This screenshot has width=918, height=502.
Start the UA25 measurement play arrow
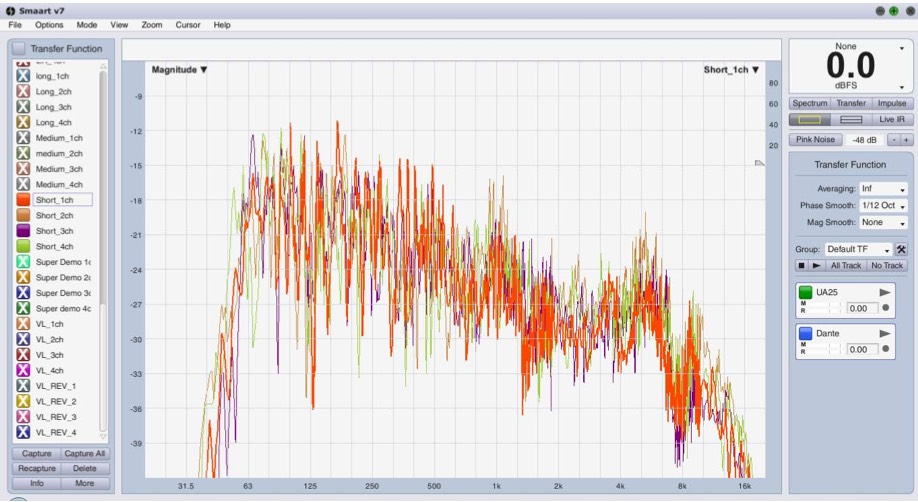[x=885, y=292]
